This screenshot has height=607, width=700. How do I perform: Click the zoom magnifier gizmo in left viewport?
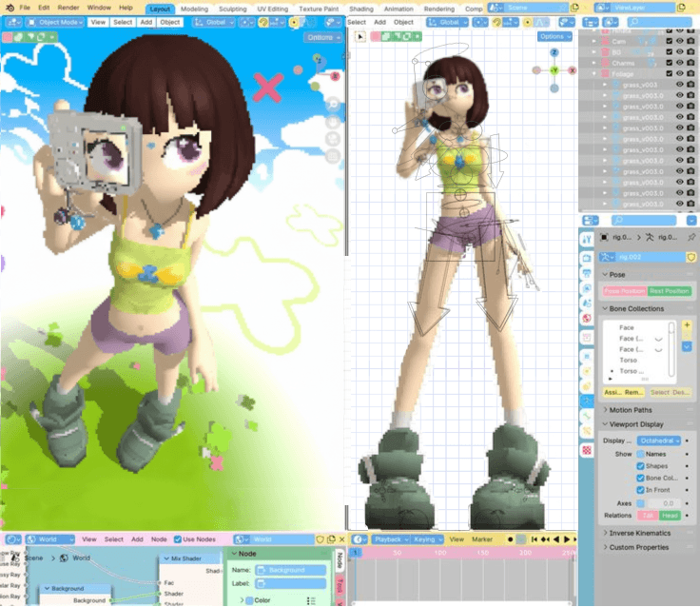point(333,104)
